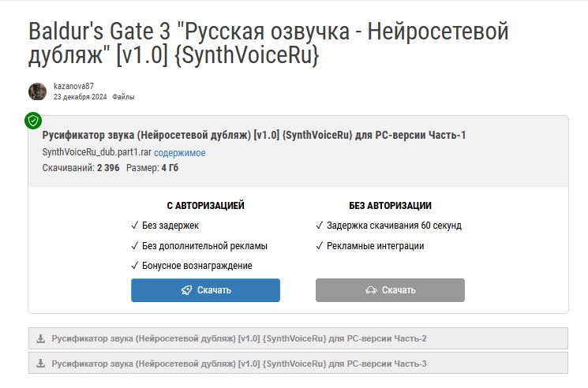This screenshot has width=588, height=388.
Task: Go to the Файлы category link
Action: [123, 97]
